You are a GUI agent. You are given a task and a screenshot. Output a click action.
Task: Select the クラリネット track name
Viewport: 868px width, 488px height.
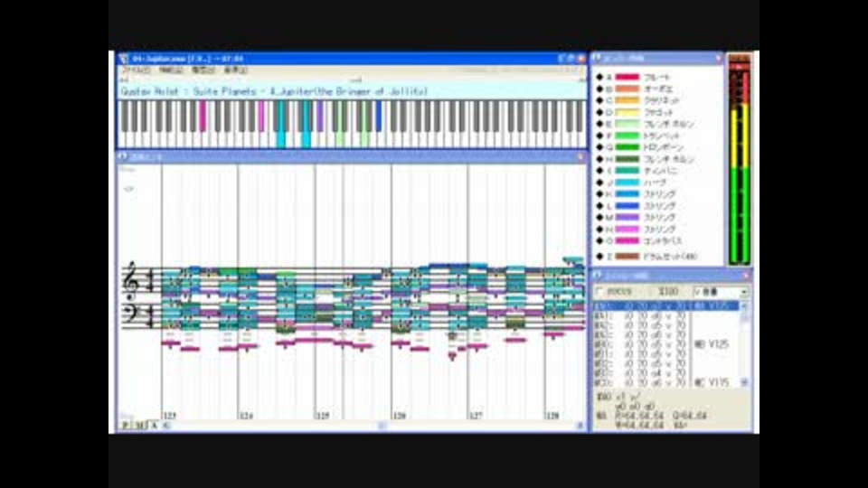click(662, 100)
